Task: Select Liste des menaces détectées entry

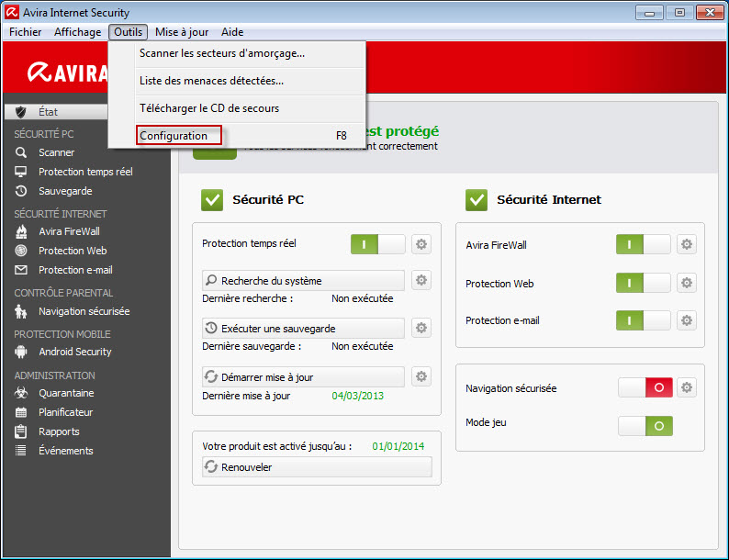Action: pyautogui.click(x=237, y=81)
